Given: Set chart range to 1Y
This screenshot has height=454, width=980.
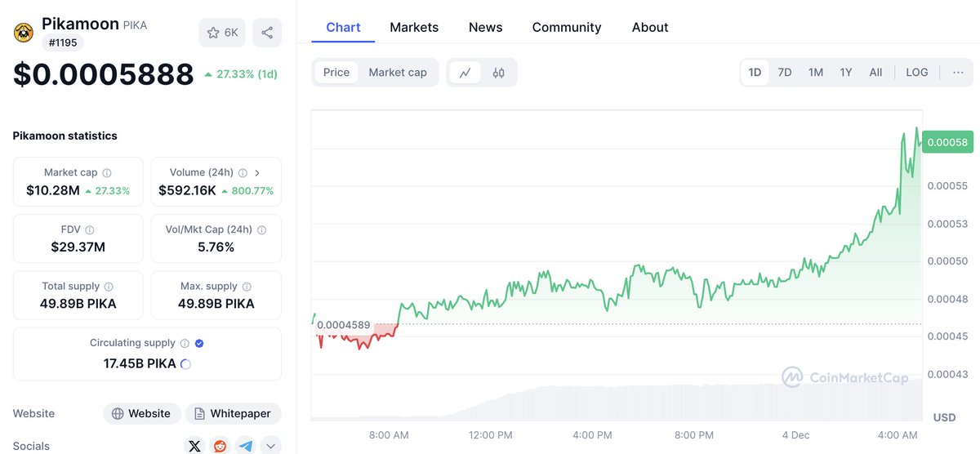Looking at the screenshot, I should pyautogui.click(x=846, y=73).
